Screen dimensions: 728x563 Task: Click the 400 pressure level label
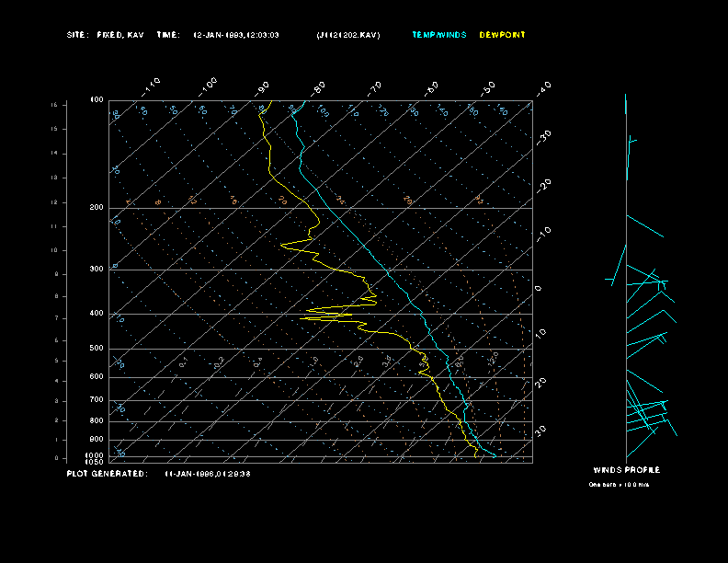[x=97, y=313]
